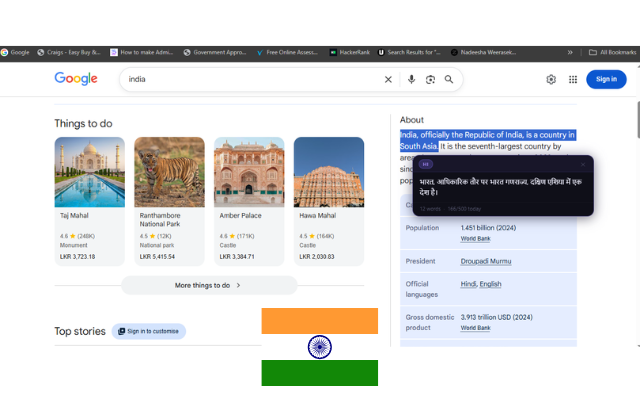The width and height of the screenshot is (640, 400).
Task: Click the Things to do heading
Action: [83, 124]
